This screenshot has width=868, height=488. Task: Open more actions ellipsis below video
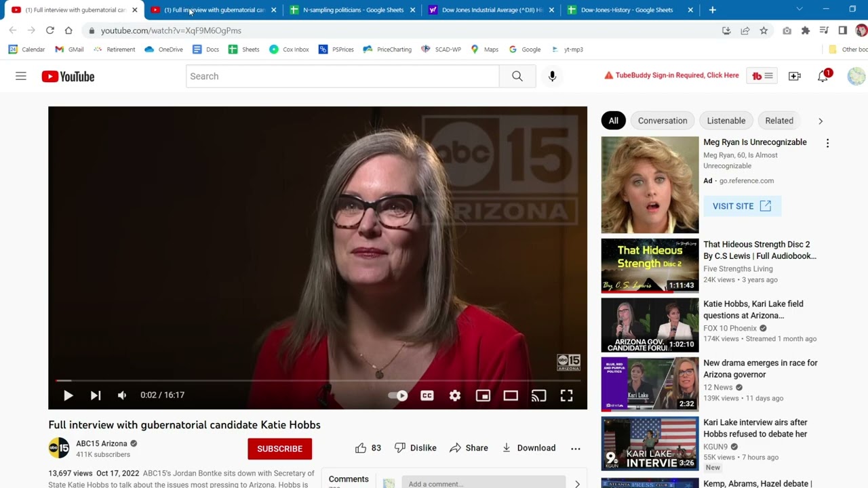click(576, 448)
